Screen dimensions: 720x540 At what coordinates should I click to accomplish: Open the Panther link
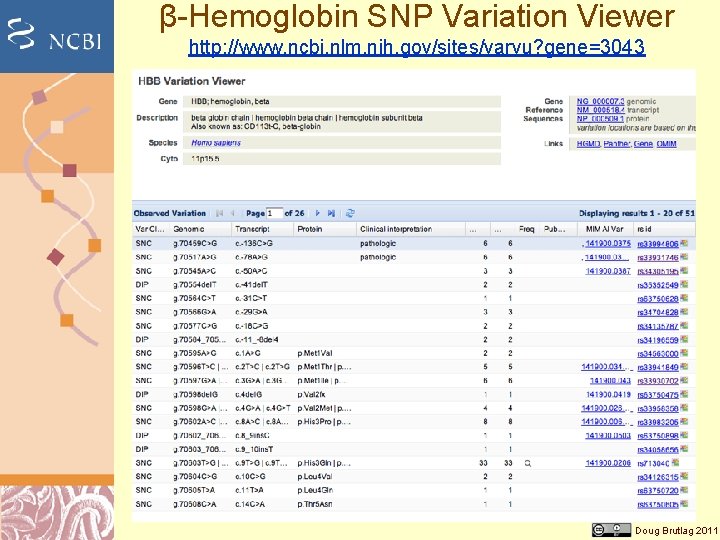click(x=617, y=144)
